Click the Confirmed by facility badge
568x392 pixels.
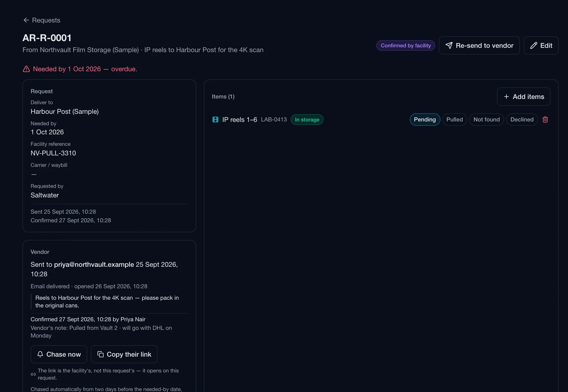(x=405, y=45)
